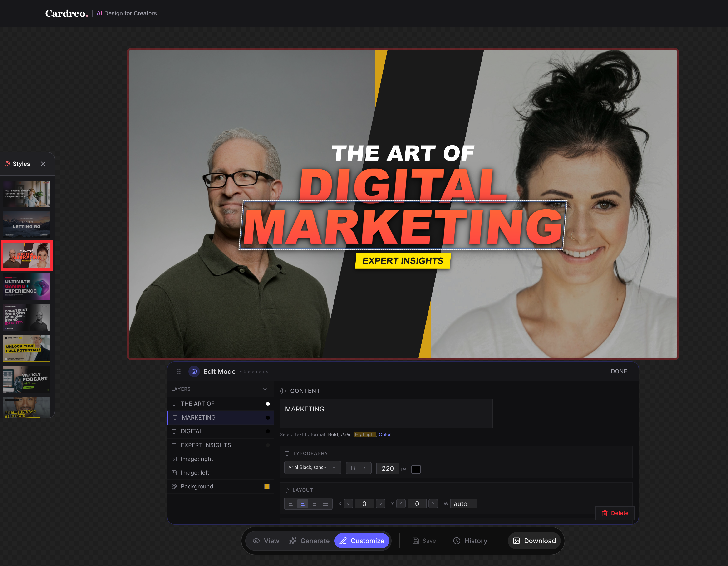
Task: Select the Ultimate Gaming Experience style thumbnail
Action: coord(26,287)
